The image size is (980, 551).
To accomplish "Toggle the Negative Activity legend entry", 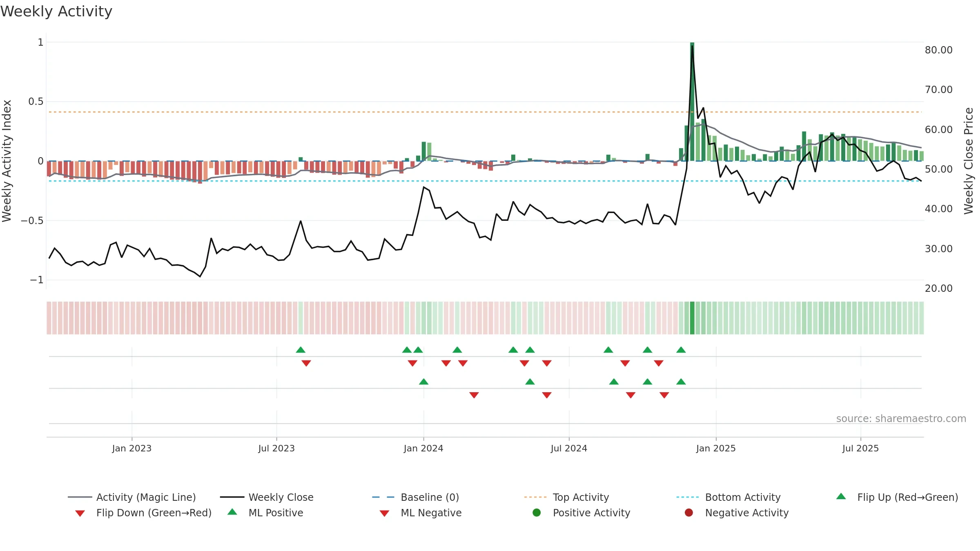I will tap(737, 513).
